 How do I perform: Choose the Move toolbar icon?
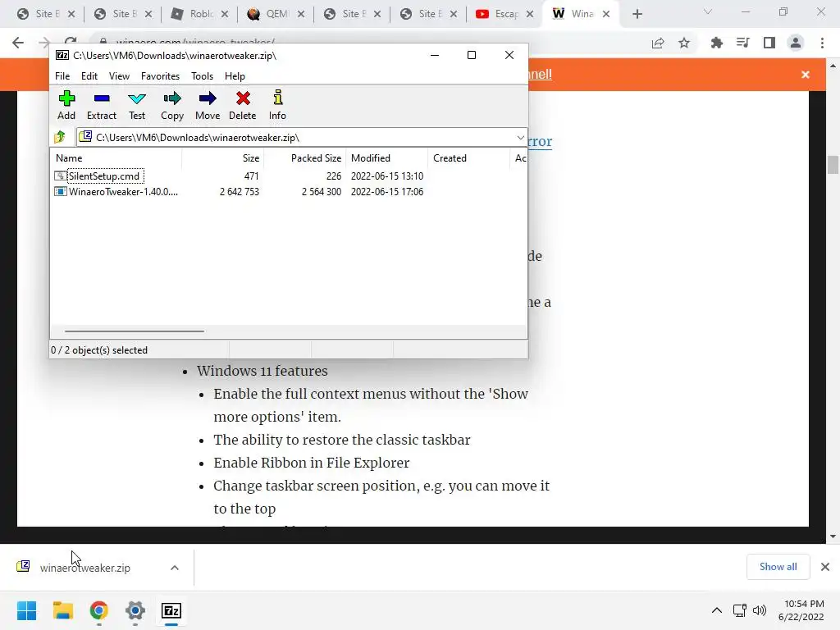point(208,105)
